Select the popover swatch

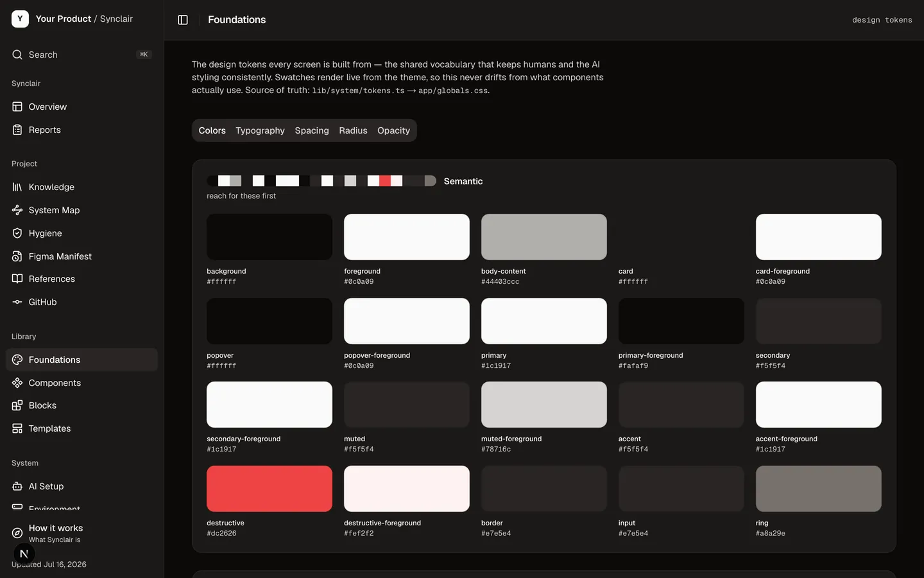[x=269, y=321]
